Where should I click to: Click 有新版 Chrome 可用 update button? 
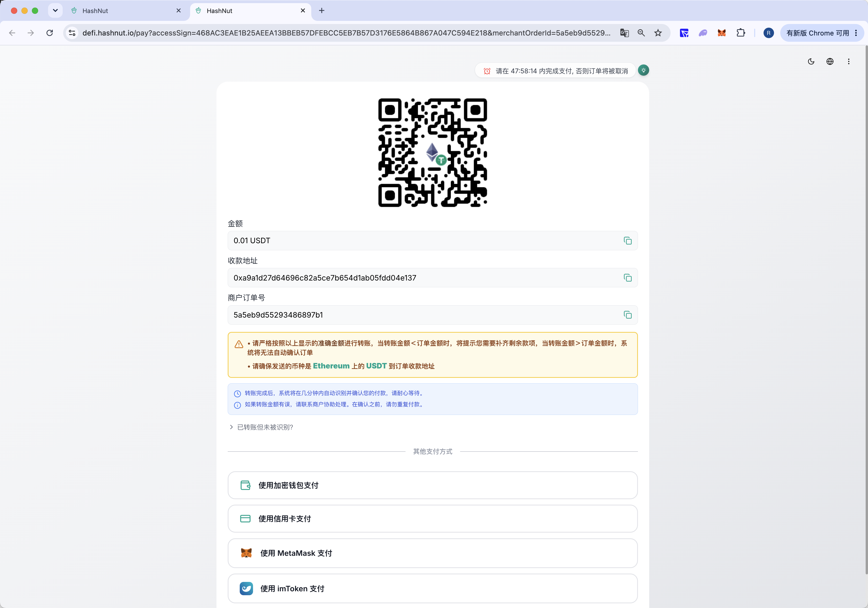822,33
